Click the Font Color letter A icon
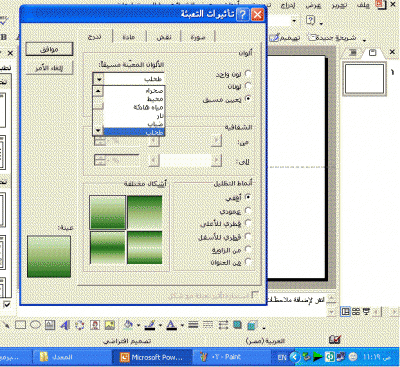The height and width of the screenshot is (367, 400). 171,325
